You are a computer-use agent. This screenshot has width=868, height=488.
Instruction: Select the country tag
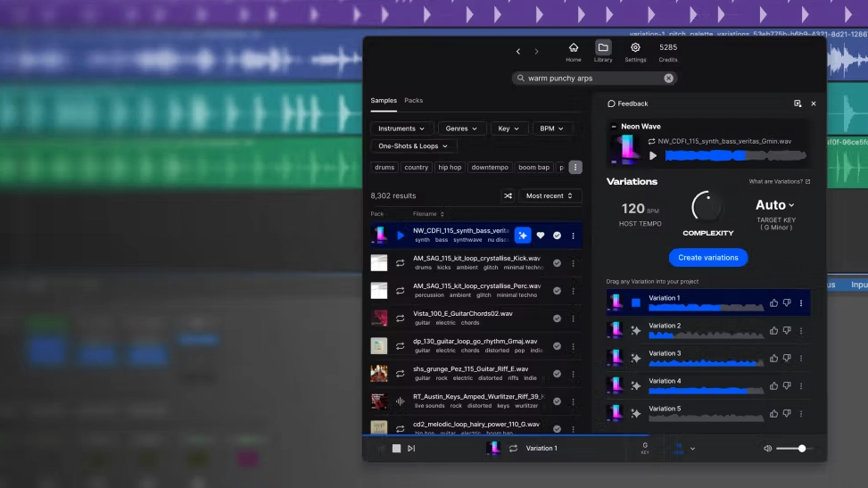[x=417, y=168]
